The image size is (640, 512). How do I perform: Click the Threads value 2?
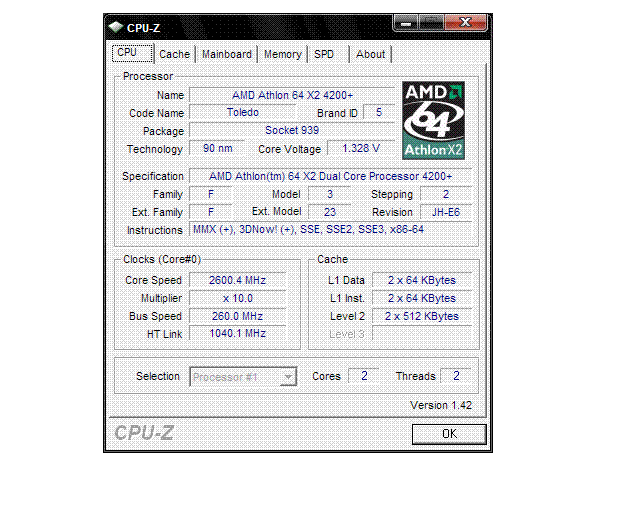tap(456, 376)
